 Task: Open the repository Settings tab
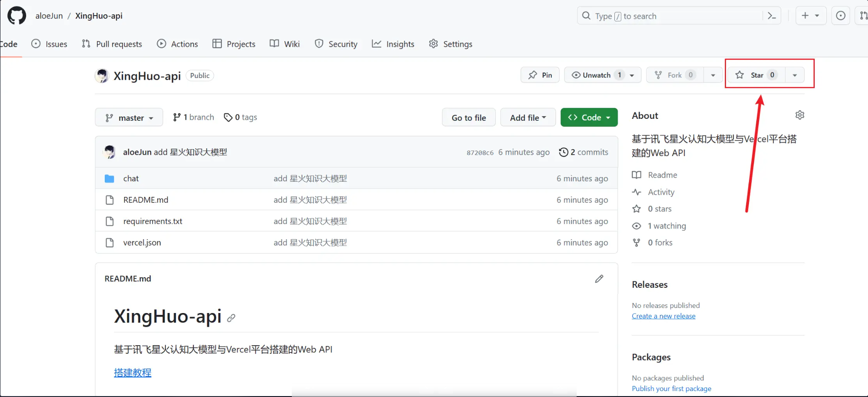click(450, 44)
